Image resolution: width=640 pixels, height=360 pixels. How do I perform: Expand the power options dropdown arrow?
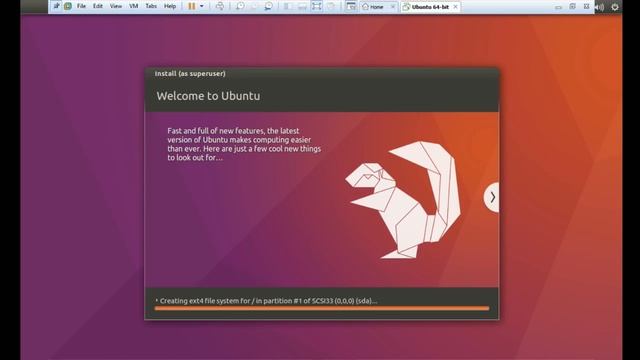(x=202, y=6)
